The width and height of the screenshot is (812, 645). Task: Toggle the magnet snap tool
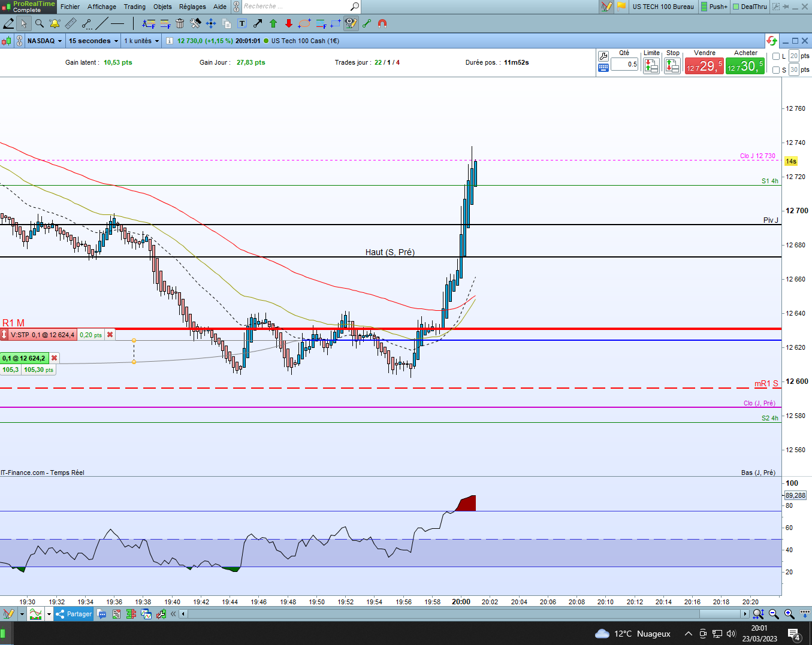click(382, 23)
